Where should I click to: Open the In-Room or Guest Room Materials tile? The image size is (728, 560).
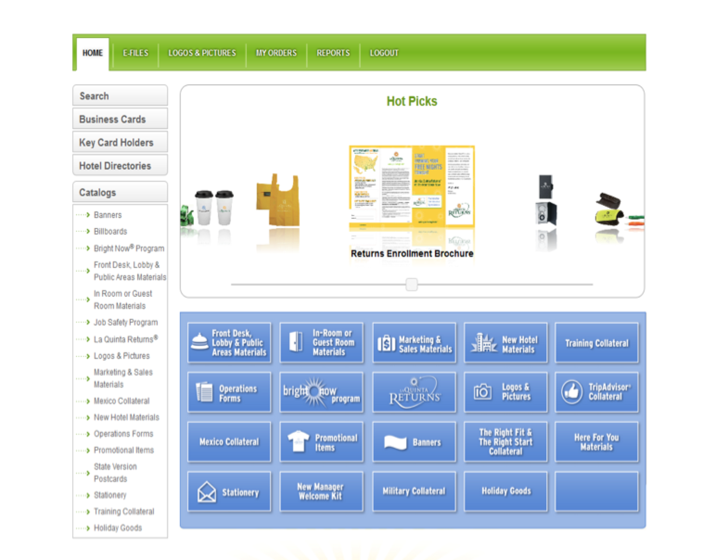point(321,343)
